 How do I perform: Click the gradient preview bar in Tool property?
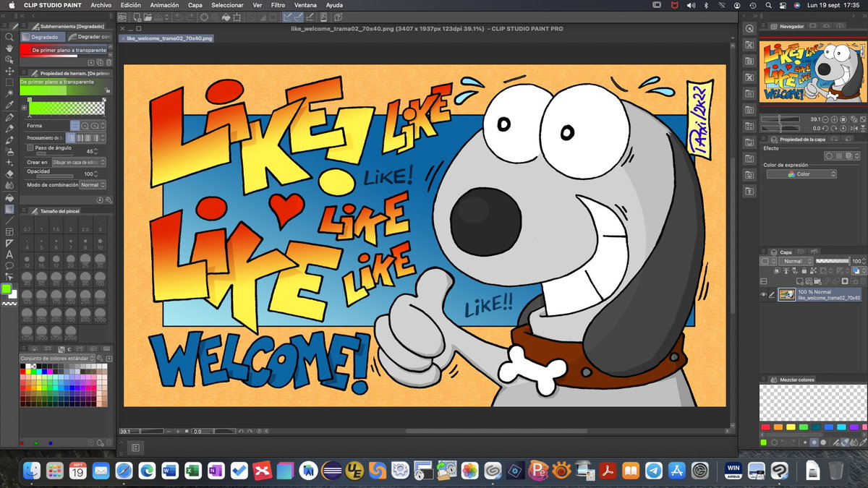[66, 107]
